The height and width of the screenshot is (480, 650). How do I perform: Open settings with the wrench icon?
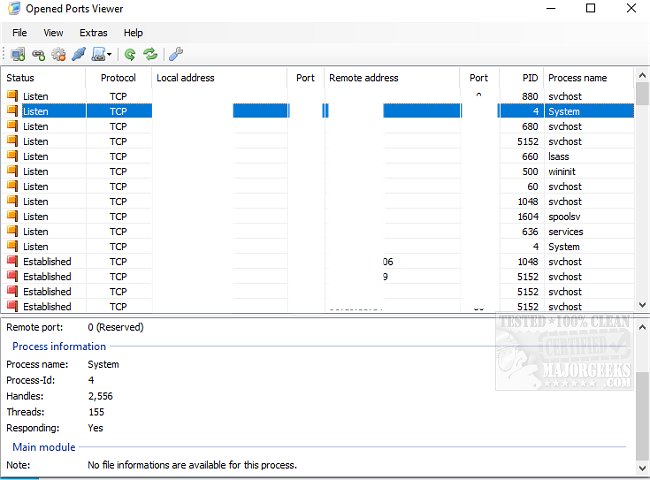click(x=177, y=54)
